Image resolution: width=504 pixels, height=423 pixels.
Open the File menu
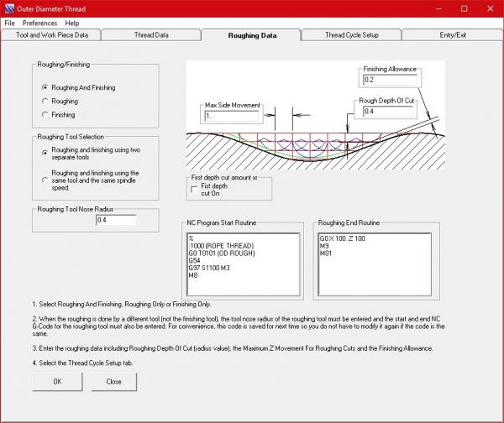tap(10, 23)
